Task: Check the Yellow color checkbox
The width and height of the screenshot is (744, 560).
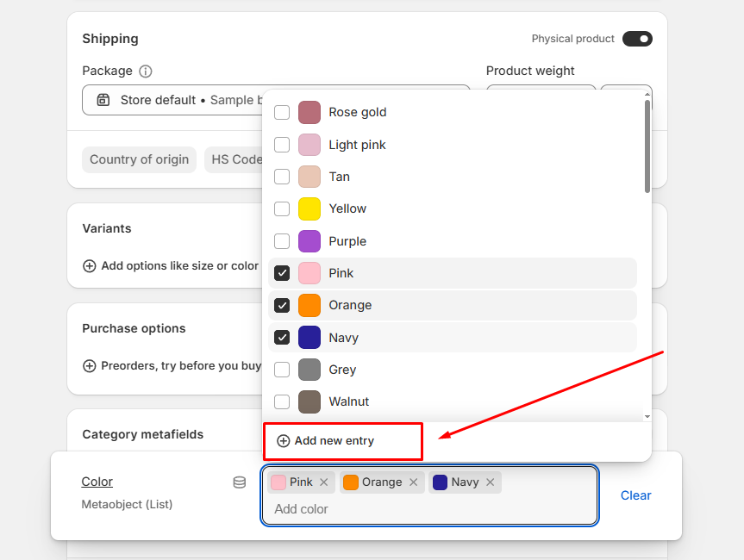Action: 282,209
